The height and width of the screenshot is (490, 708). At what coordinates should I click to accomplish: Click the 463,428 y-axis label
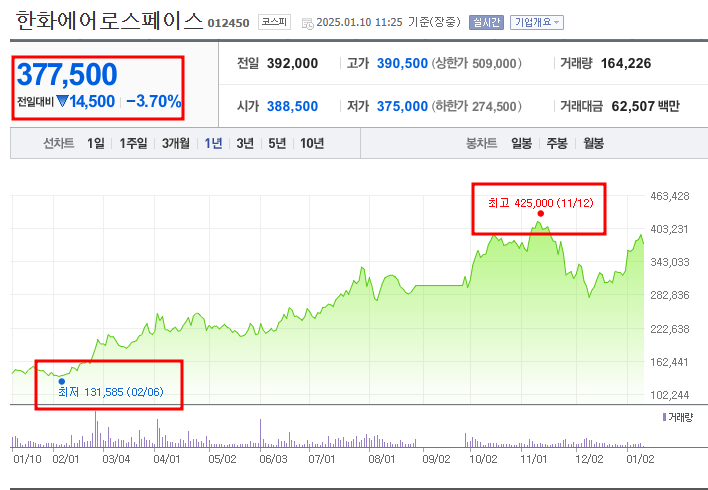click(670, 196)
